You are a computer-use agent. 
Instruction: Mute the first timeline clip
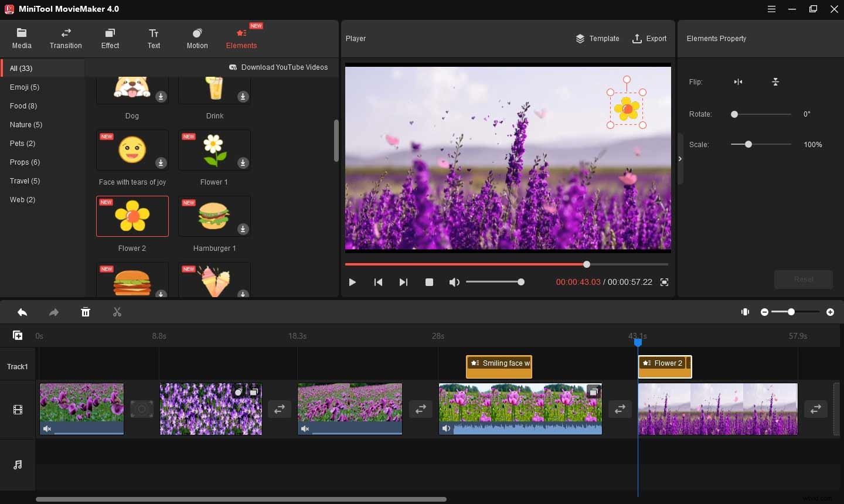47,428
